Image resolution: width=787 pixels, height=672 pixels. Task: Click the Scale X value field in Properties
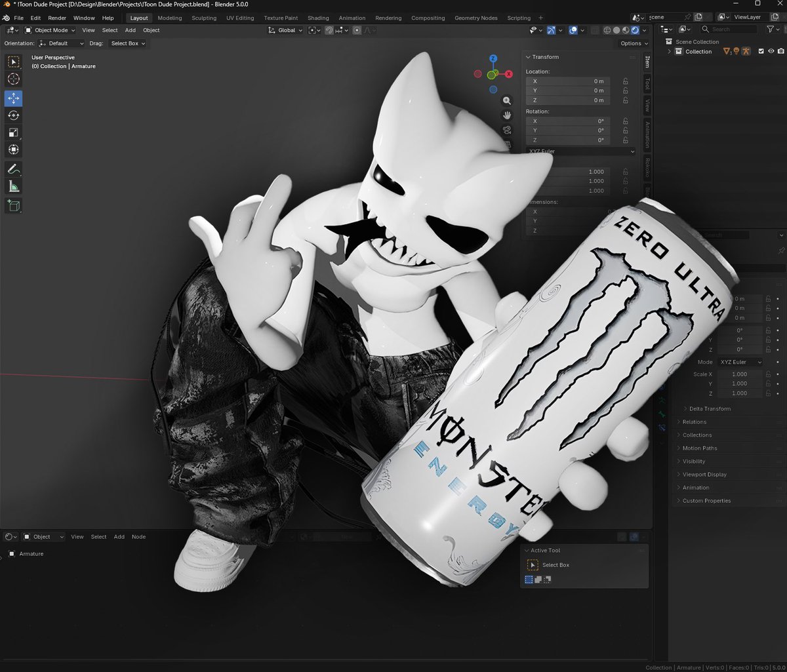tap(739, 374)
